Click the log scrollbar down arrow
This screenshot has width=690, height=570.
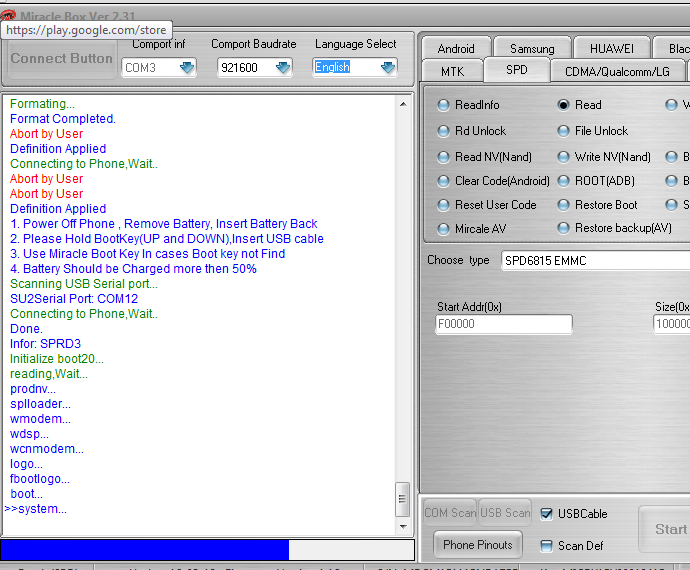tap(403, 526)
